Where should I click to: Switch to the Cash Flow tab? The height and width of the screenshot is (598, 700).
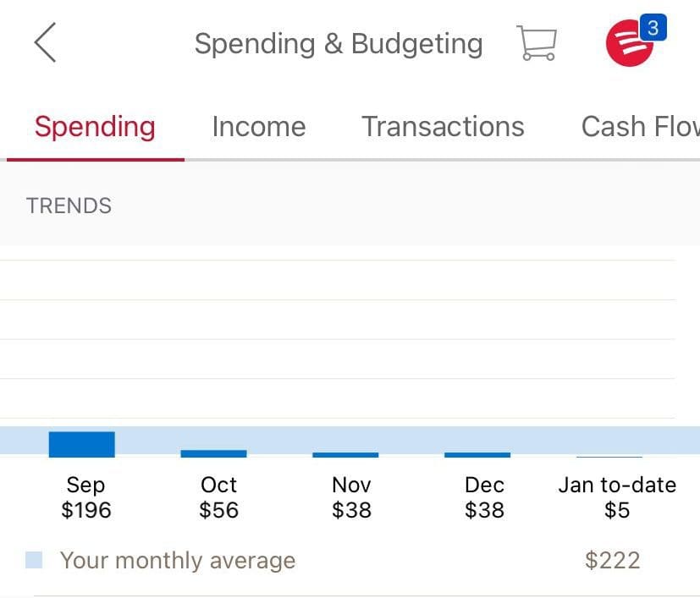point(639,126)
